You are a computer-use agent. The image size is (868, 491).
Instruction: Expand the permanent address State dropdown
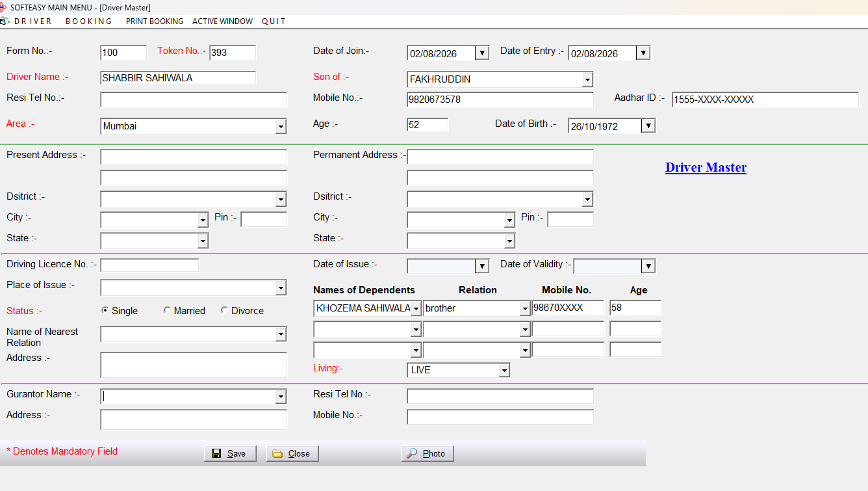point(509,241)
